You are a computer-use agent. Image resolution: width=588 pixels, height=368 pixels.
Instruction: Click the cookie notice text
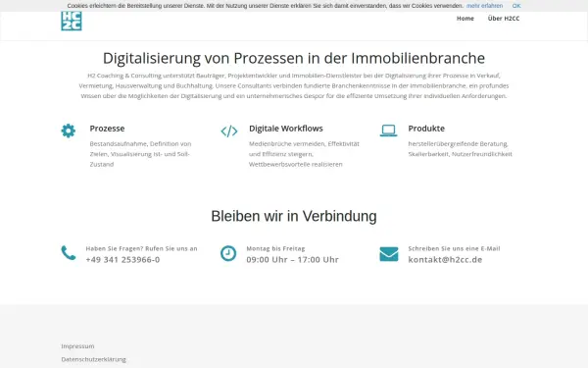click(x=266, y=6)
